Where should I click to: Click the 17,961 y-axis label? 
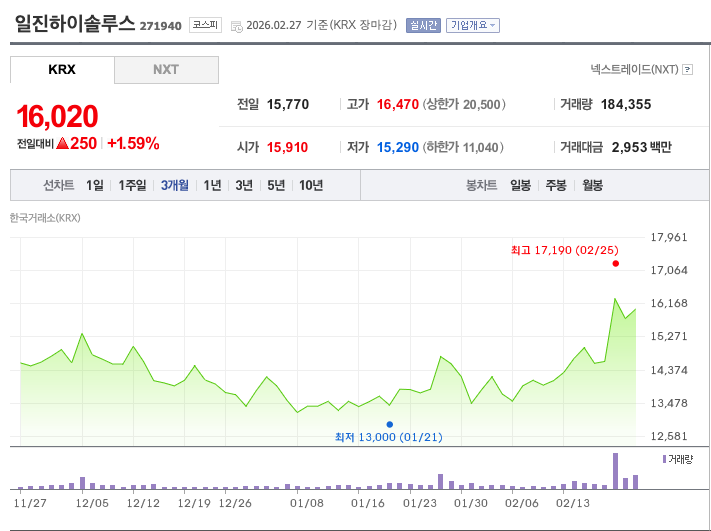(669, 237)
